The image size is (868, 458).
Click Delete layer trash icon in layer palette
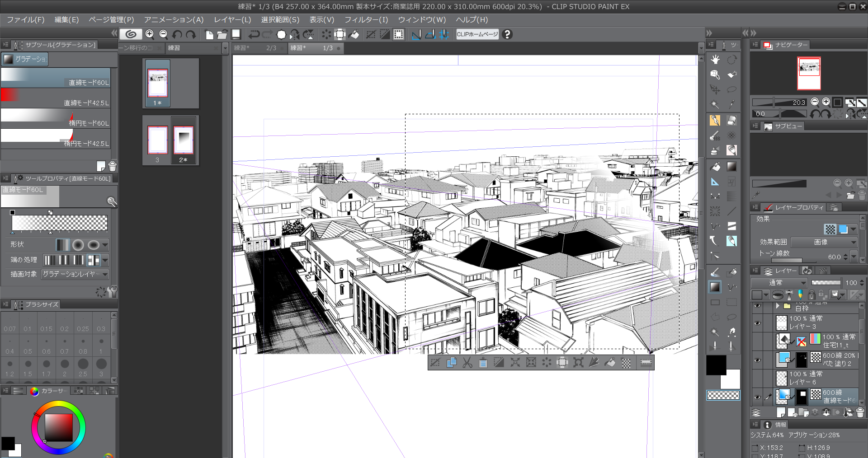(860, 412)
